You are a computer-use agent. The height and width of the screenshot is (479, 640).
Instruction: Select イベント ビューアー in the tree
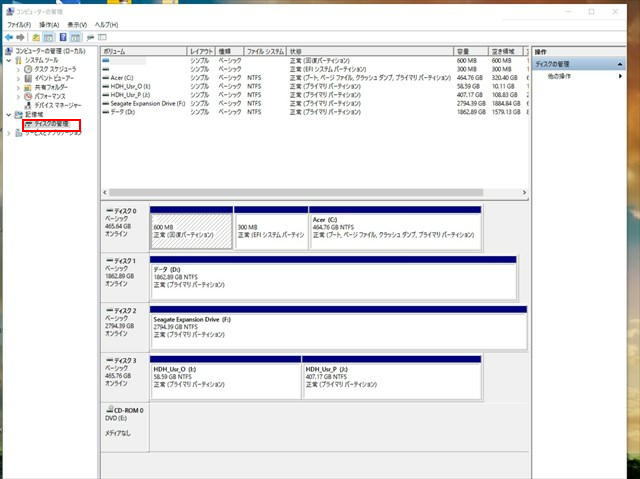pyautogui.click(x=55, y=77)
